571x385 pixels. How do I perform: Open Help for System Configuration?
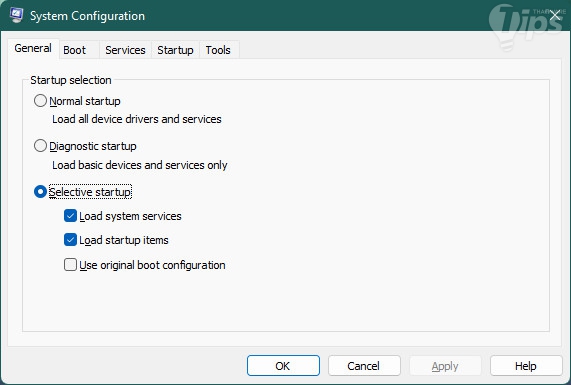pos(526,366)
